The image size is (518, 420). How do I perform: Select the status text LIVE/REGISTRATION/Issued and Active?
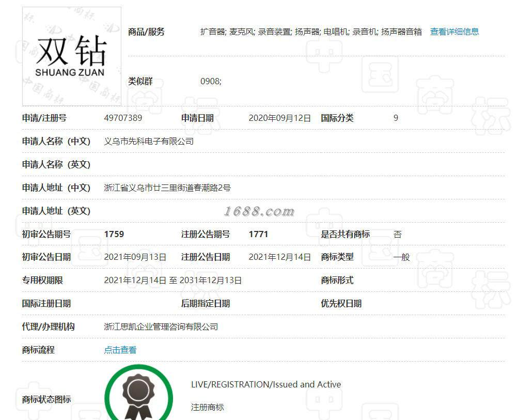point(266,384)
